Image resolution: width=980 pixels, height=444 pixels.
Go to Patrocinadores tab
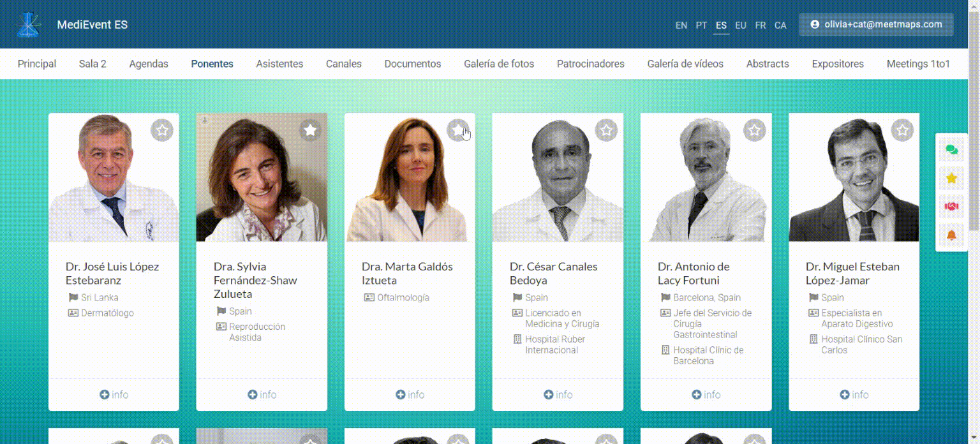[591, 64]
